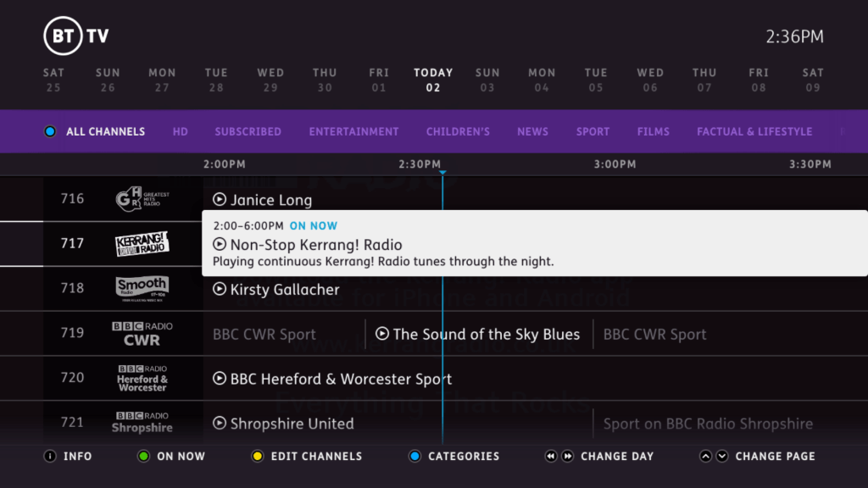The width and height of the screenshot is (868, 488).
Task: Switch to the News category tab
Action: point(532,131)
